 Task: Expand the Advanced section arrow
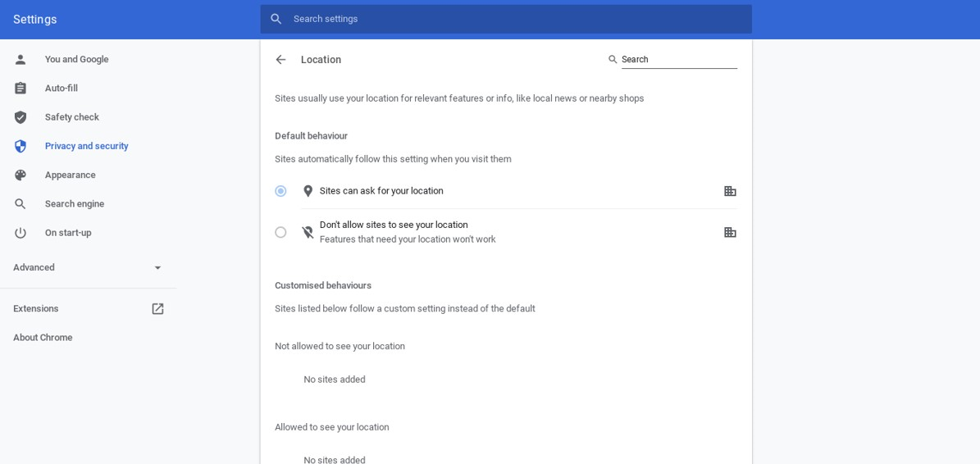(157, 267)
